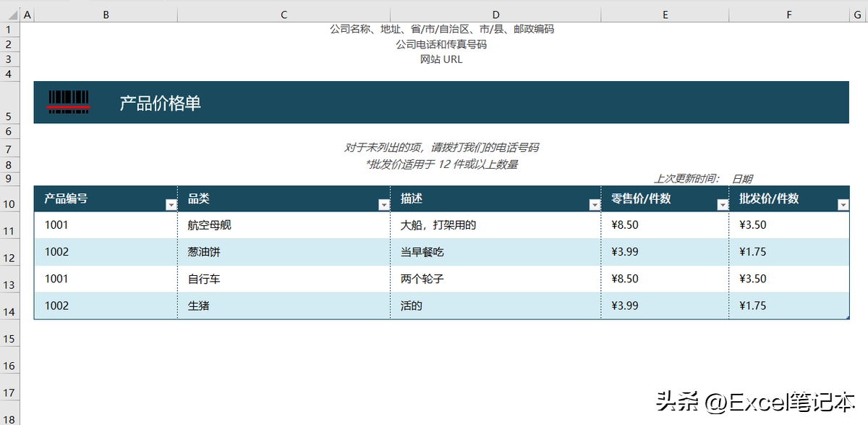
Task: Select column C header
Action: 284,14
